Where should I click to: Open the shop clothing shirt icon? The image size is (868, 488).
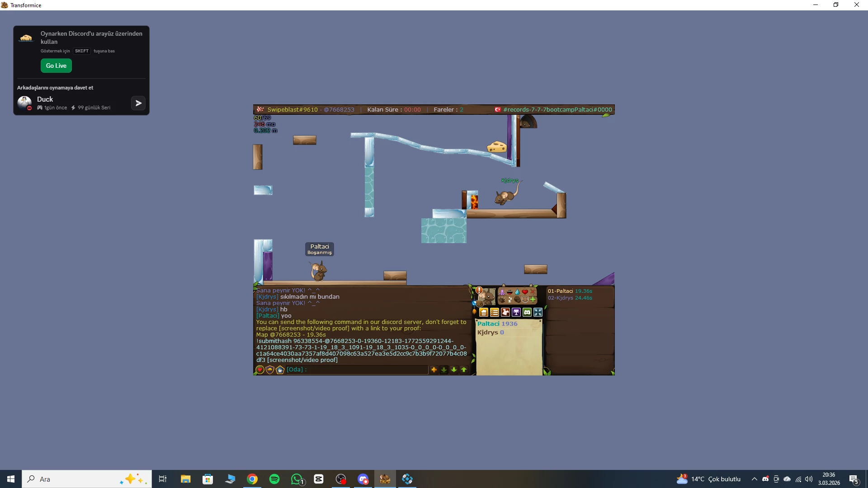point(505,312)
